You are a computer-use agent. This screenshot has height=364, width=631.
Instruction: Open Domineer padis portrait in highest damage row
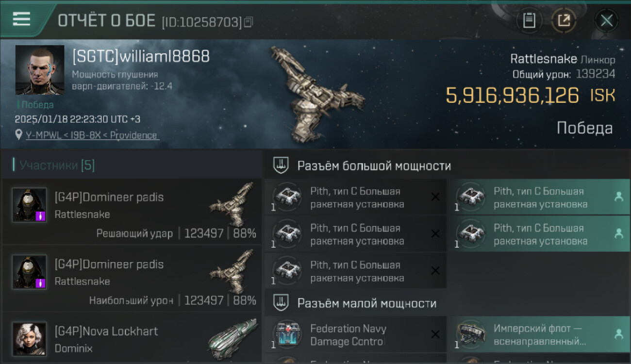[29, 272]
